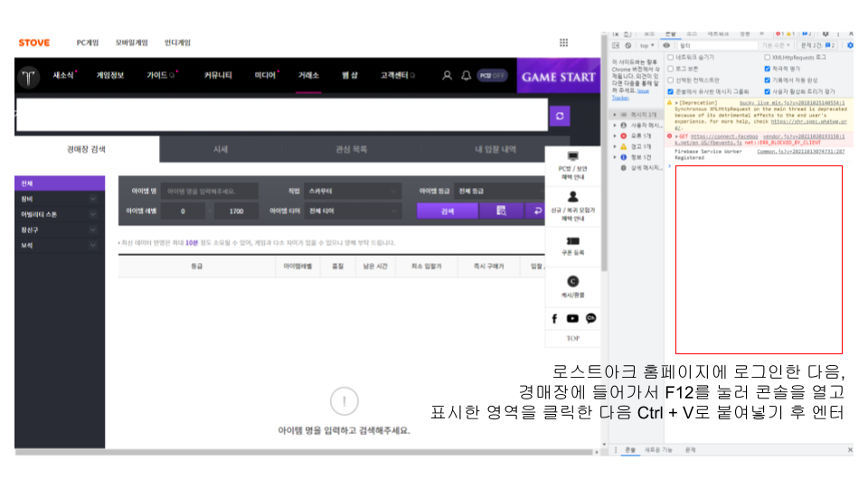
Task: Click the live expression eye icon
Action: coord(666,45)
